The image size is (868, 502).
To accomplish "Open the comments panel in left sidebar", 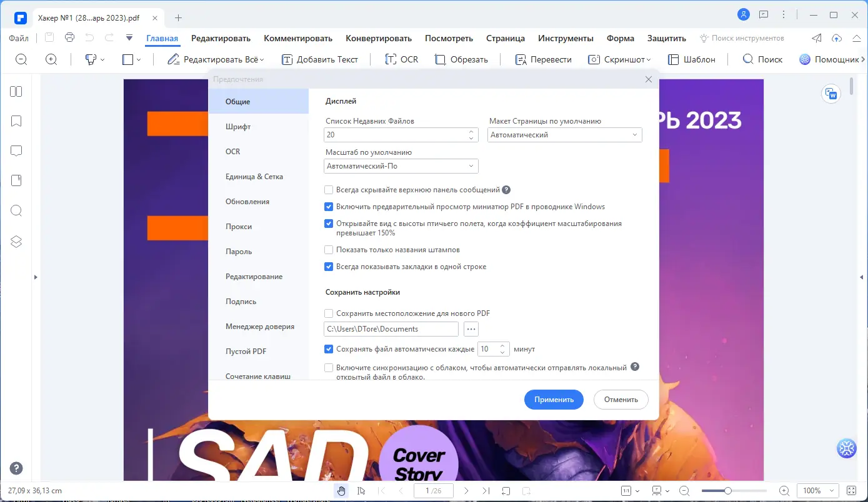I will (x=16, y=151).
